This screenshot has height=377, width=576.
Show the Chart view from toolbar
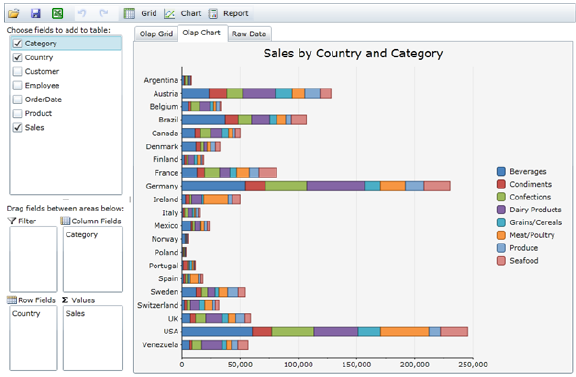click(x=183, y=14)
